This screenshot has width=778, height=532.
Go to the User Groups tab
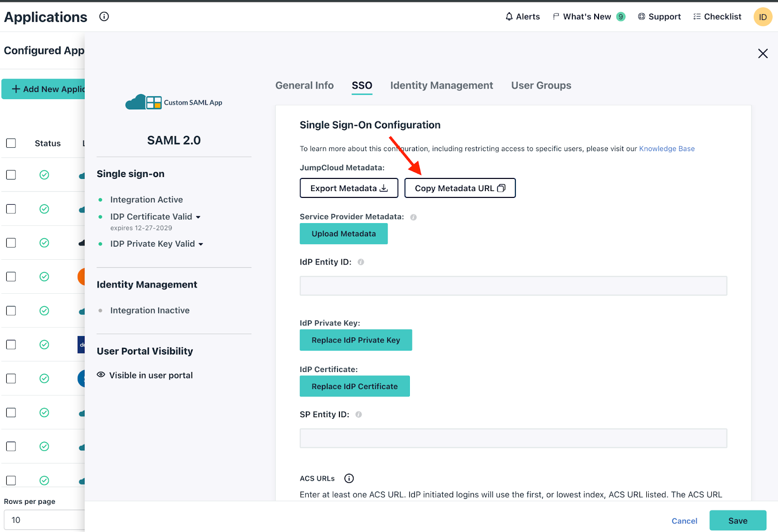click(541, 86)
